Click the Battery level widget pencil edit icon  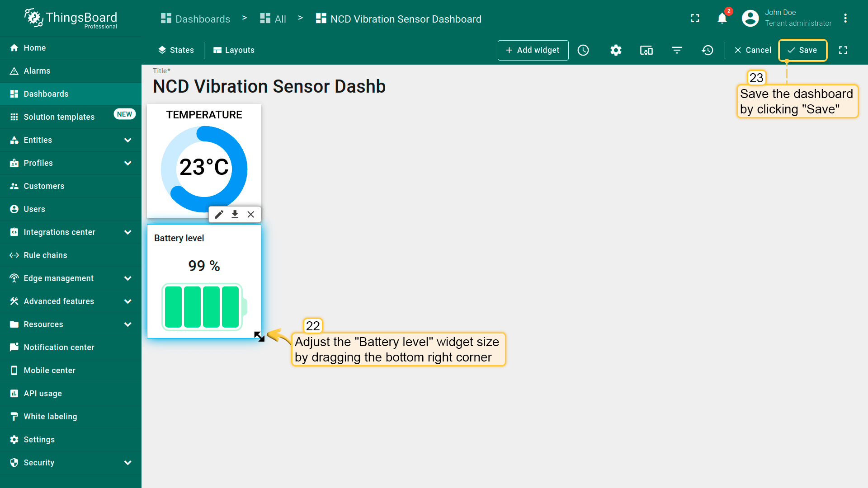click(x=219, y=214)
